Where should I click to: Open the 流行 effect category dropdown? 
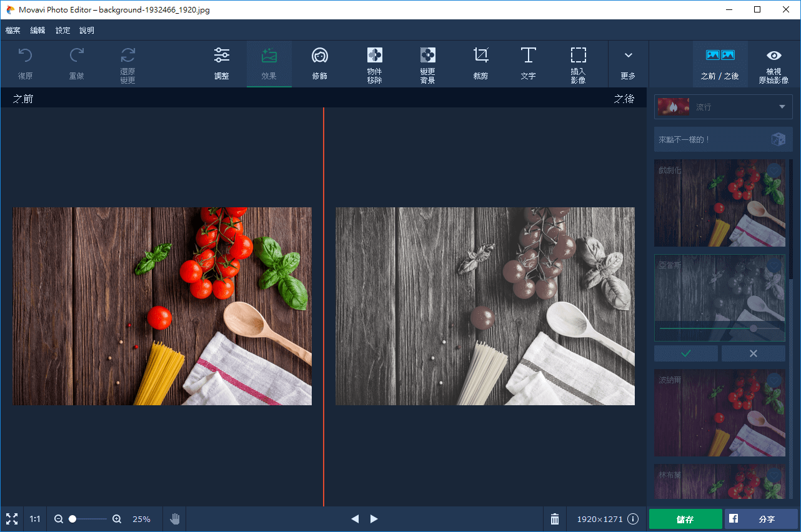(723, 107)
